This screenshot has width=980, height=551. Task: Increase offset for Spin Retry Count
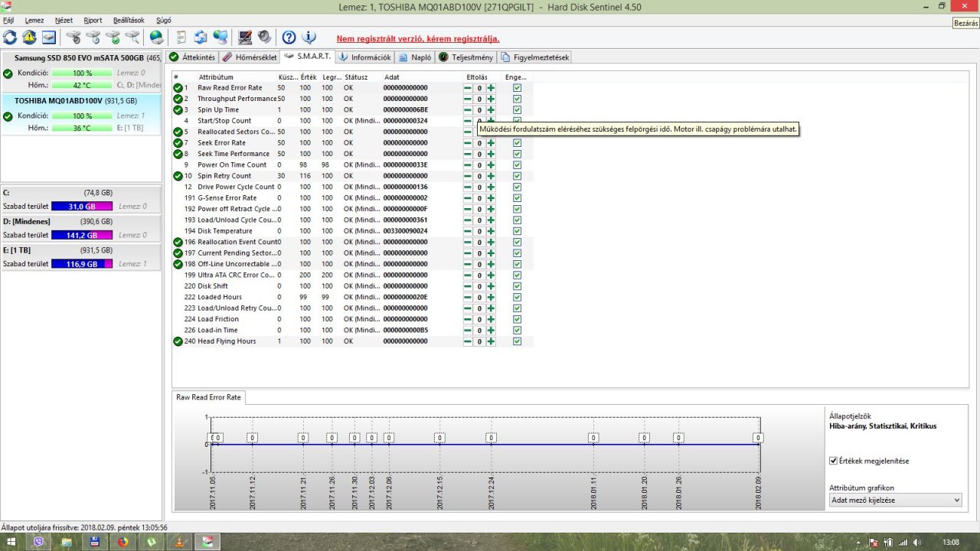pos(491,176)
